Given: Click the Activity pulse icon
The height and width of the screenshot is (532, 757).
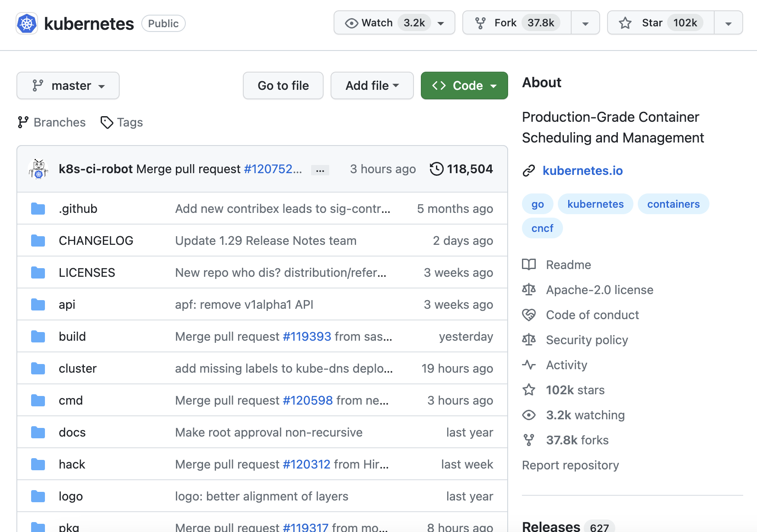Looking at the screenshot, I should coord(529,365).
